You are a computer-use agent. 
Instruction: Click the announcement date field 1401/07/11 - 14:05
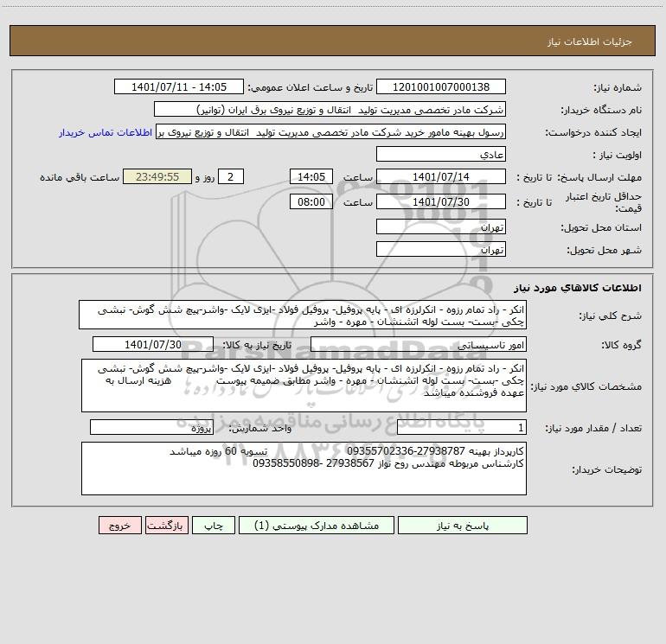click(x=179, y=87)
